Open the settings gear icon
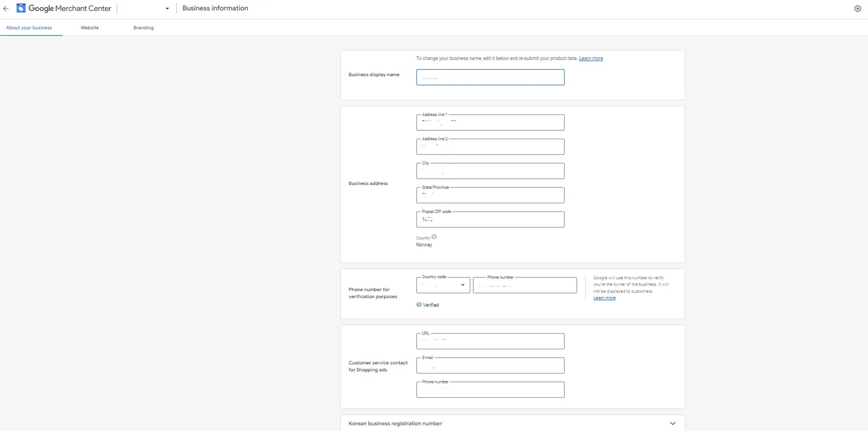Image resolution: width=868 pixels, height=431 pixels. pos(857,9)
